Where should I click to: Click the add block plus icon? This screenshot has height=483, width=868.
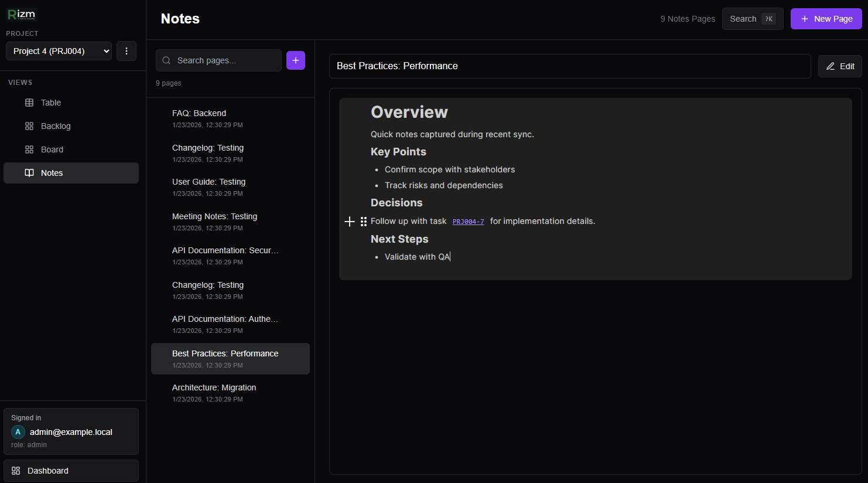[x=350, y=222]
